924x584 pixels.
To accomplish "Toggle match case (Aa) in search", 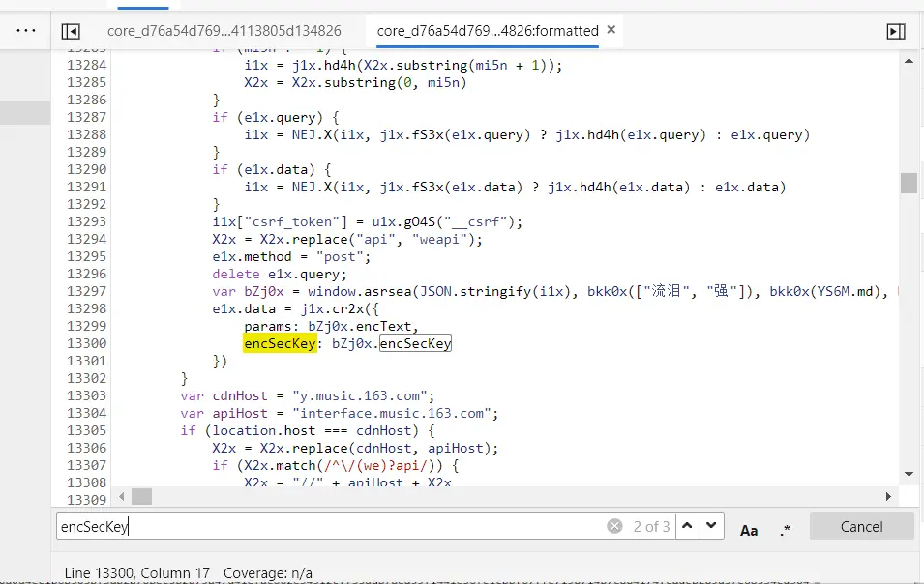I will click(749, 529).
